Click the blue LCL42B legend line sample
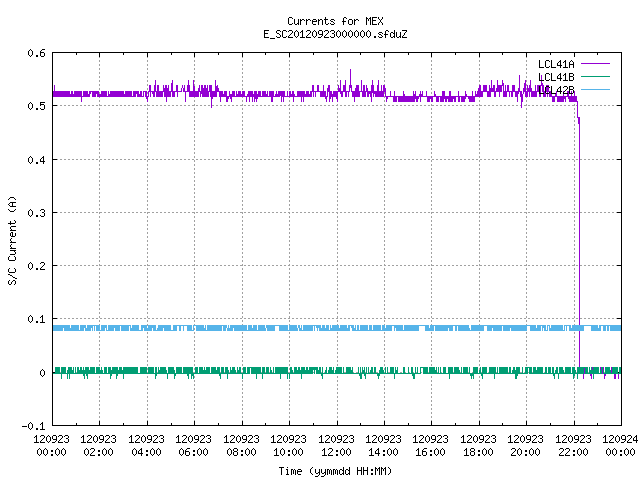 pyautogui.click(x=595, y=89)
